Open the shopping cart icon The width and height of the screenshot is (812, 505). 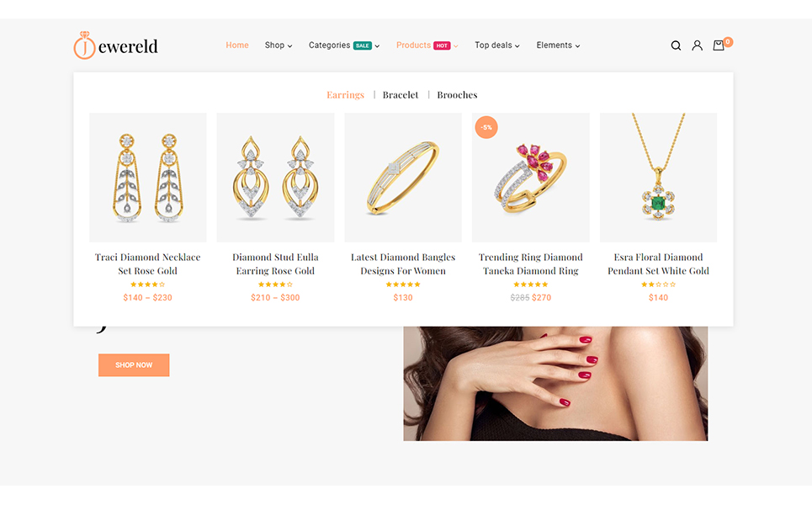[x=719, y=45]
